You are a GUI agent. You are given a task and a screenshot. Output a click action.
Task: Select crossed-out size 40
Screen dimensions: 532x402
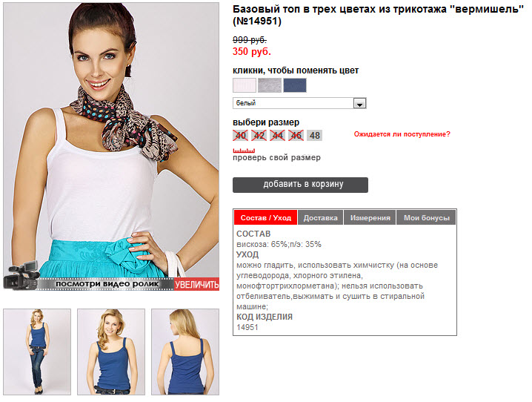[241, 136]
